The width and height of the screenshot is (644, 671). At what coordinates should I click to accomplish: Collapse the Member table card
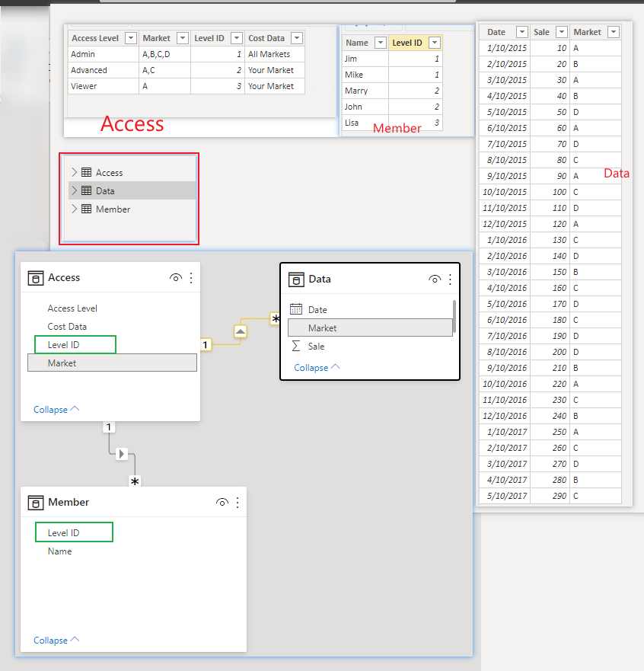tap(56, 641)
